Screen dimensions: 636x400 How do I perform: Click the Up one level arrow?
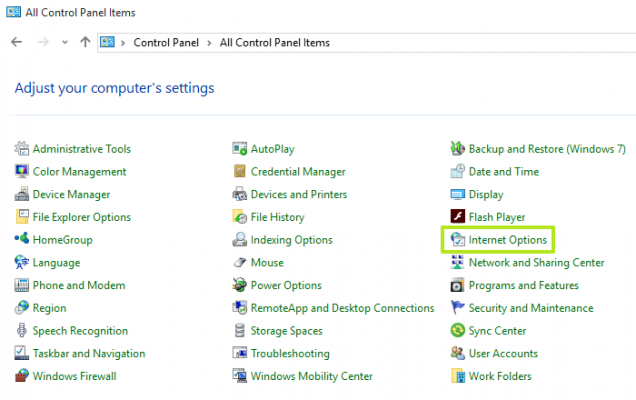click(x=85, y=43)
